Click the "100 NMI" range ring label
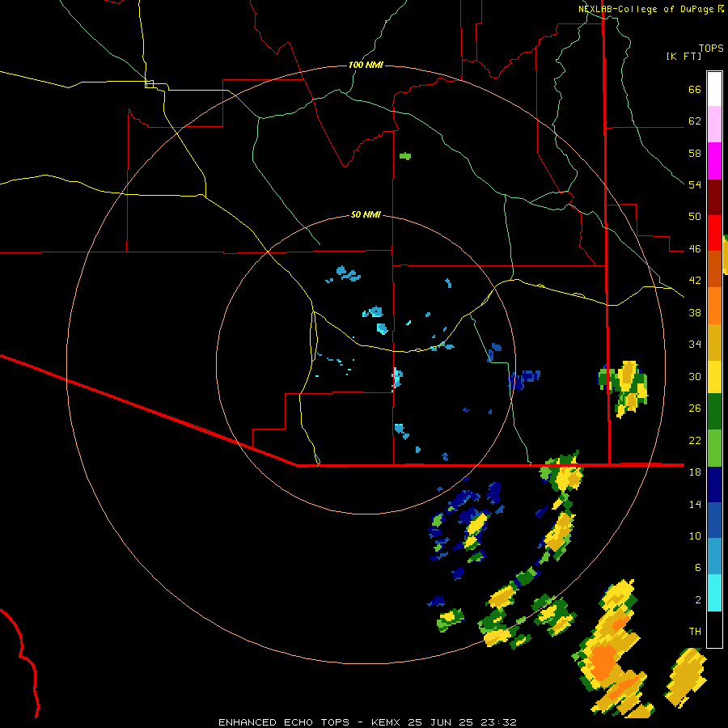 (366, 65)
